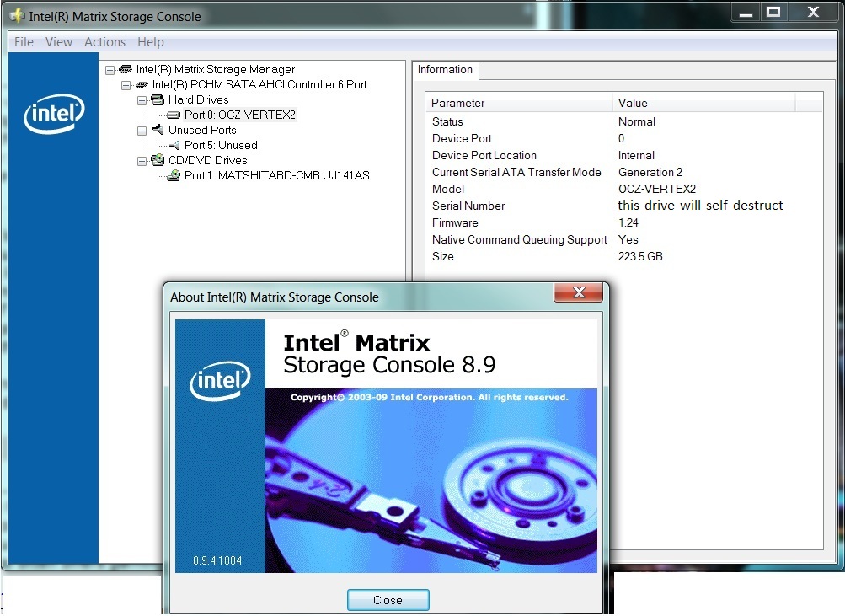The image size is (845, 616).
Task: Open the File menu
Action: (x=24, y=42)
